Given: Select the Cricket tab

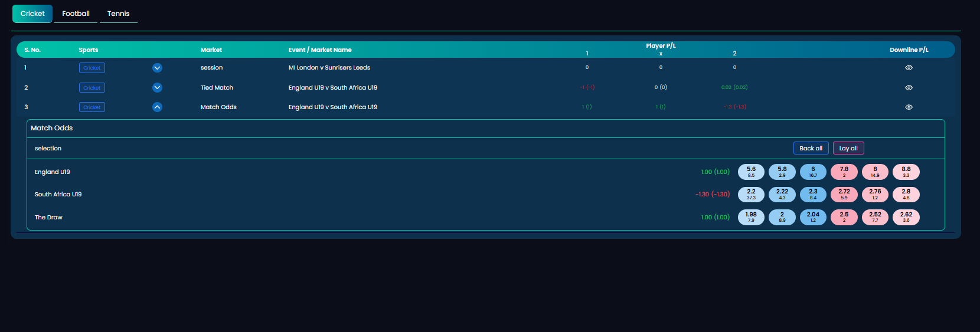Looking at the screenshot, I should tap(32, 14).
